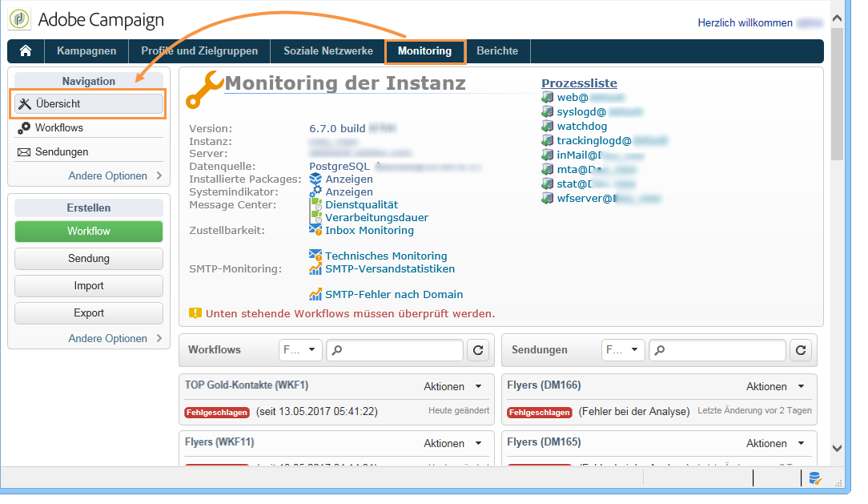Click the 6.7.0 build version text
Screen dimensions: 868x504
coord(337,128)
